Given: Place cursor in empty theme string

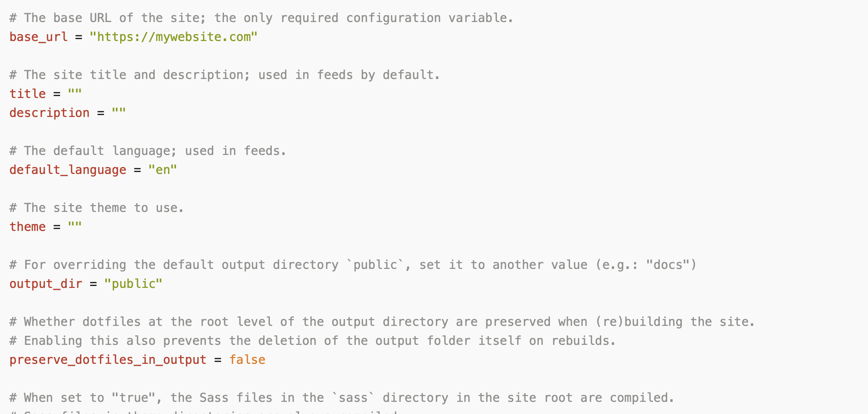Looking at the screenshot, I should [x=75, y=226].
